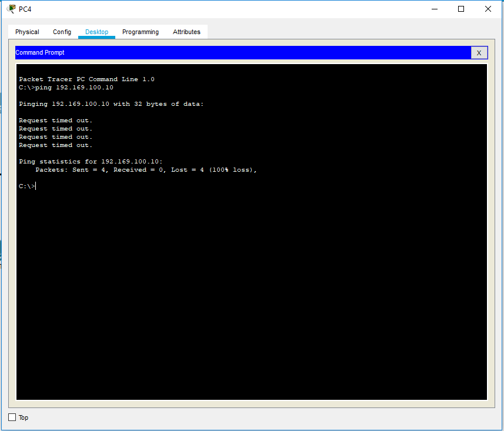Maximize the PC4 window
The height and width of the screenshot is (431, 504).
tap(461, 9)
